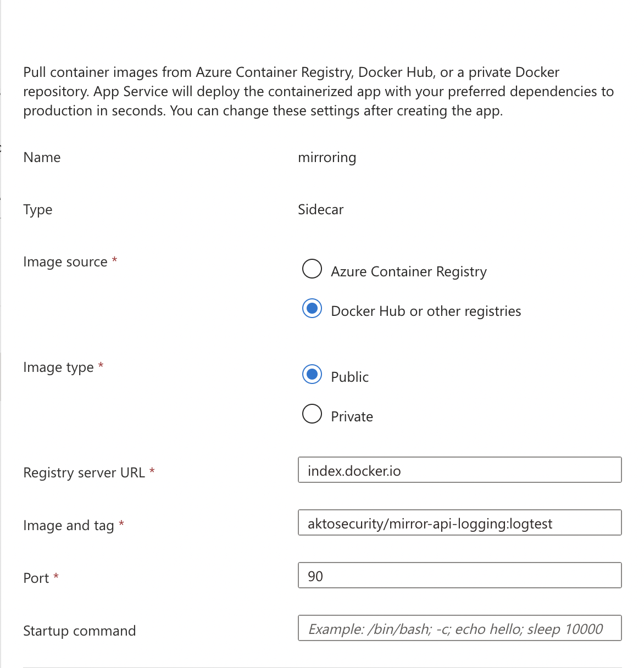Screen dimensions: 644x668
Task: Click the "Type" field label
Action: (x=37, y=210)
